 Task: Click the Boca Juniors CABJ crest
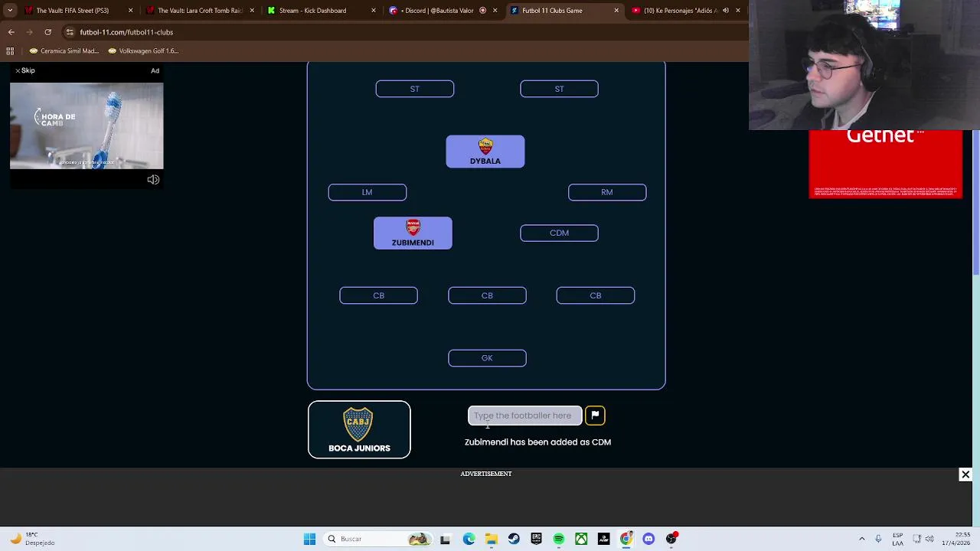(x=358, y=425)
